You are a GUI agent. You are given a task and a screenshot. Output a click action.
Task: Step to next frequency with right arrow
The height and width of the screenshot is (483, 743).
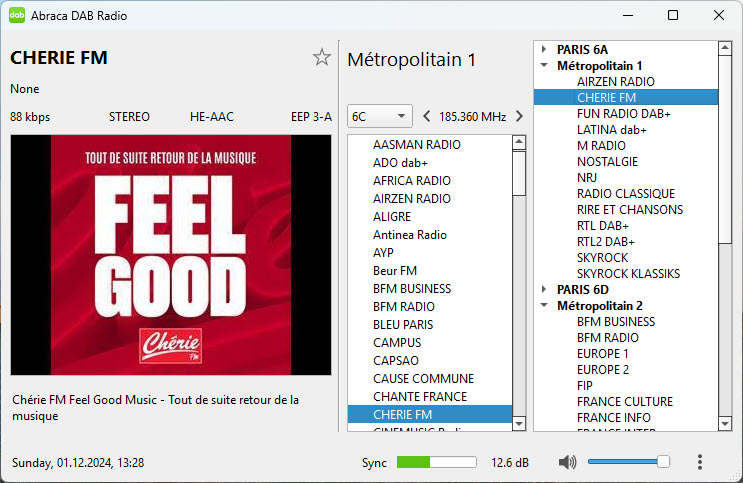[x=519, y=116]
